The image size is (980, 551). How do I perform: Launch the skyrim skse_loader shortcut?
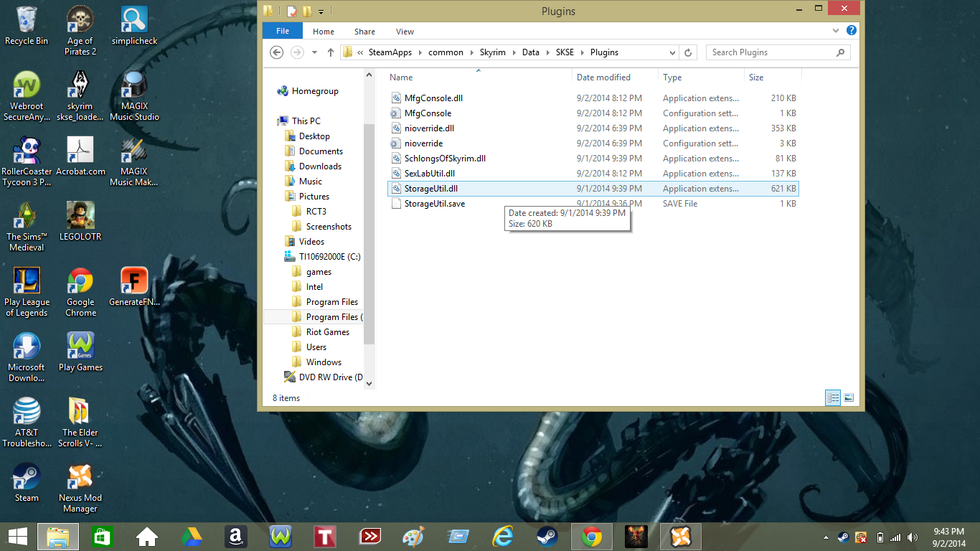click(x=80, y=96)
